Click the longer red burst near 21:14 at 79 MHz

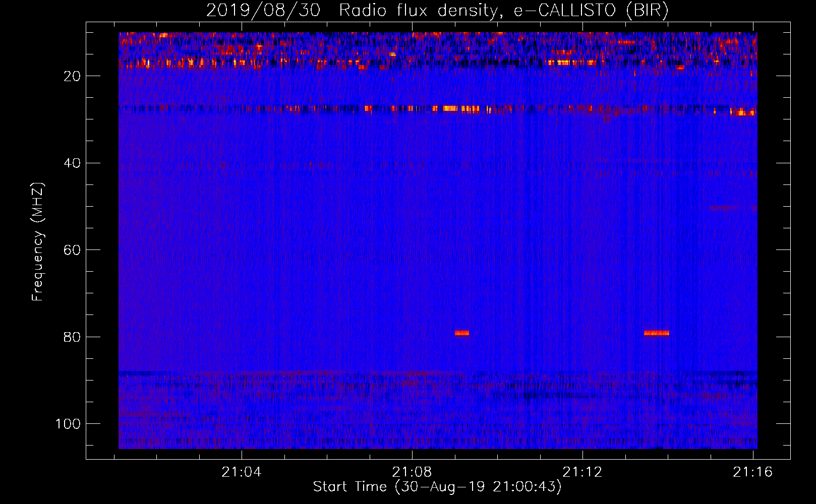click(x=657, y=333)
